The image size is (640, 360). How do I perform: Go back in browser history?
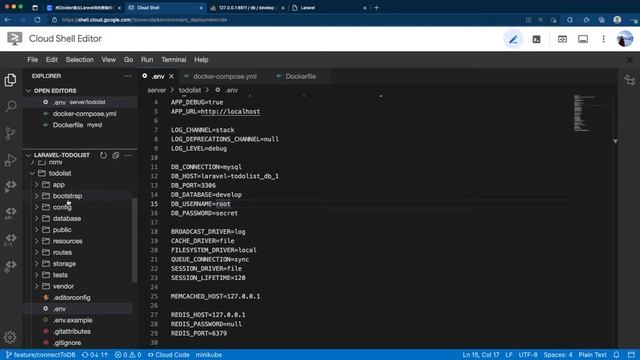8,20
